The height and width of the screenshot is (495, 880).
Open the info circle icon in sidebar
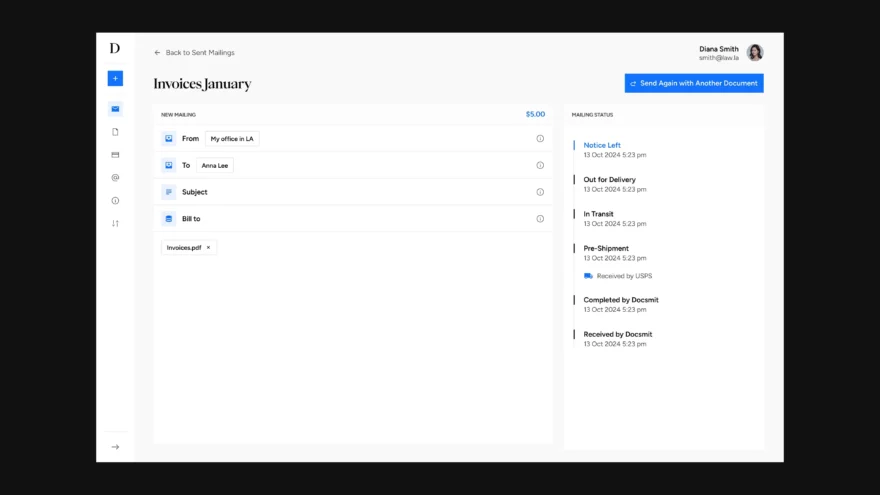coord(115,200)
